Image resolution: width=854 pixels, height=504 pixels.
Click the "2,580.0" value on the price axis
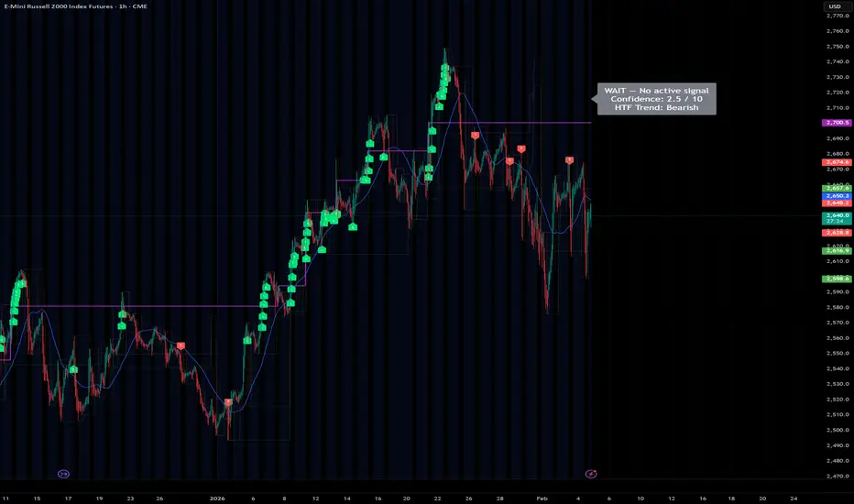(x=838, y=307)
